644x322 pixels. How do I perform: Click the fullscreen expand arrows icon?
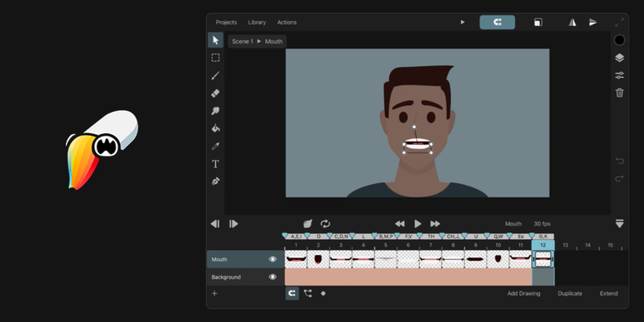619,23
